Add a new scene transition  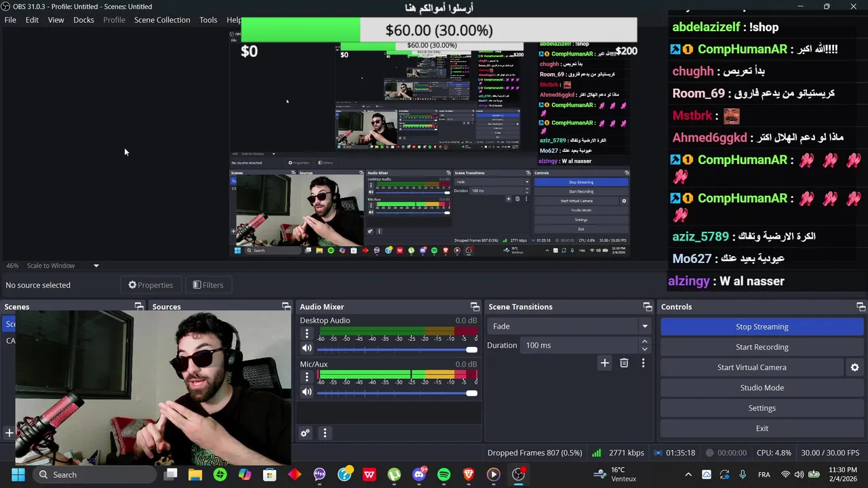(604, 363)
